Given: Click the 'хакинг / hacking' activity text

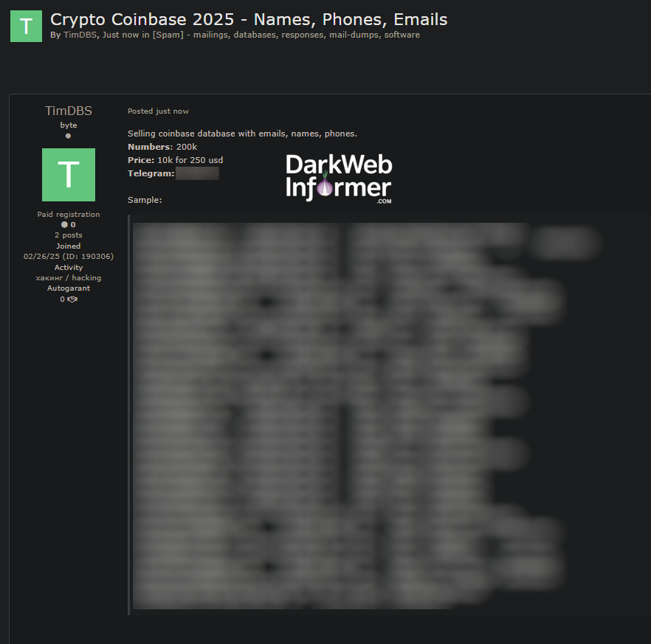Looking at the screenshot, I should 69,278.
